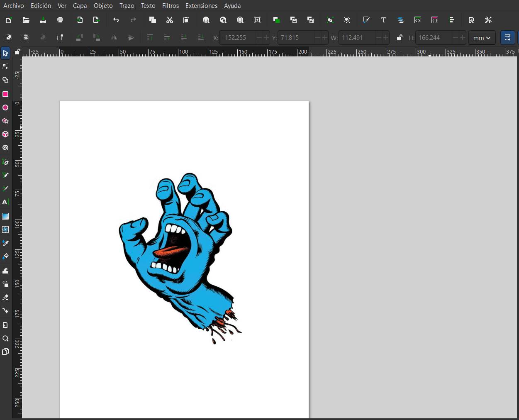Viewport: 519px width, 420px height.
Task: Open the XML editor
Action: (418, 20)
